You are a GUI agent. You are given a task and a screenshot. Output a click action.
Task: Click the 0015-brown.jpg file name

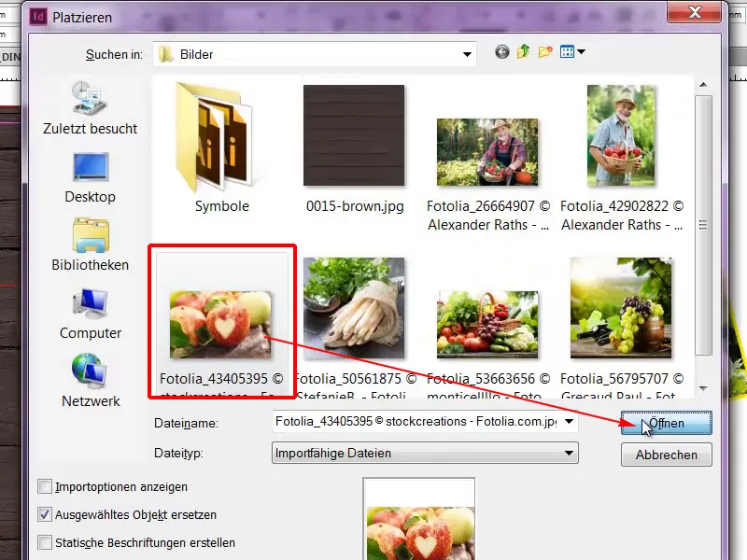point(355,206)
